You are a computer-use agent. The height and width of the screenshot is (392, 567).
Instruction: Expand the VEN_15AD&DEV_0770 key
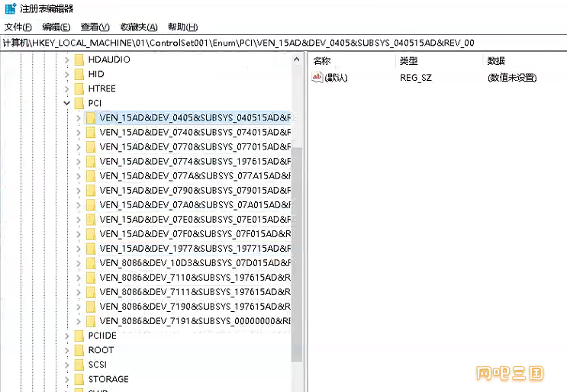[79, 147]
